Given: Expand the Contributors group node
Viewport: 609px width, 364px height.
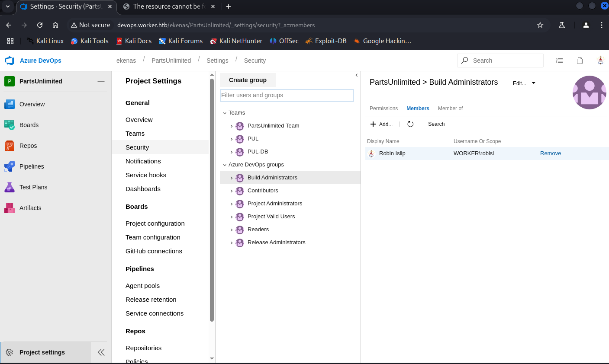Looking at the screenshot, I should point(232,191).
